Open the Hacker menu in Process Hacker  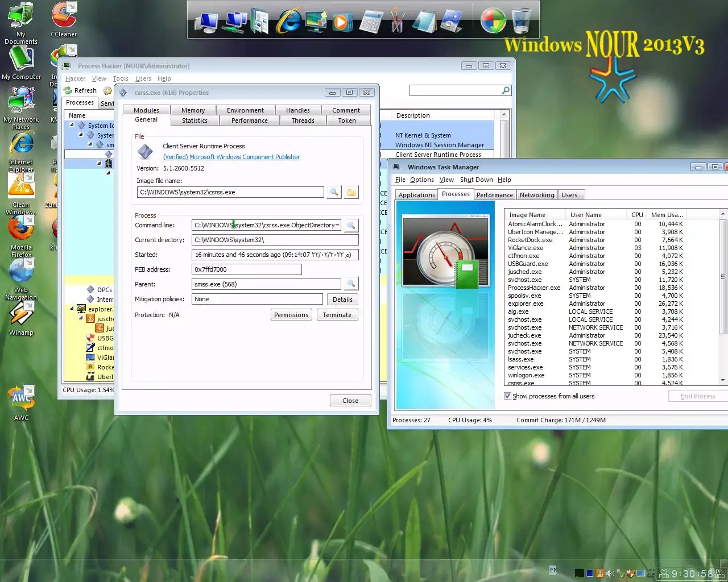click(x=75, y=78)
